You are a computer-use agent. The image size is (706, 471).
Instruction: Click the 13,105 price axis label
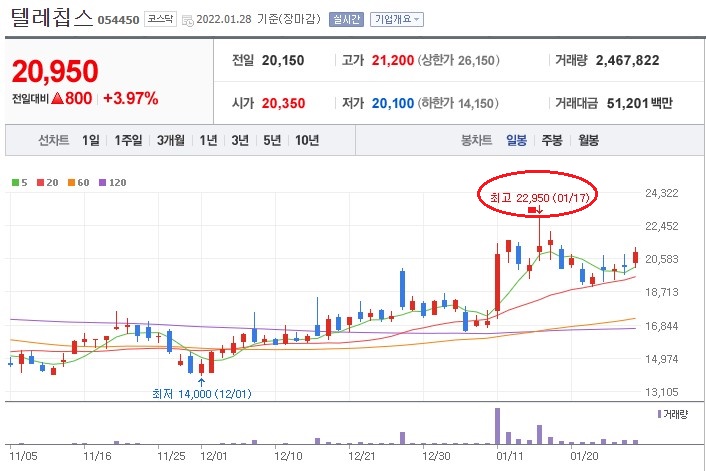661,392
